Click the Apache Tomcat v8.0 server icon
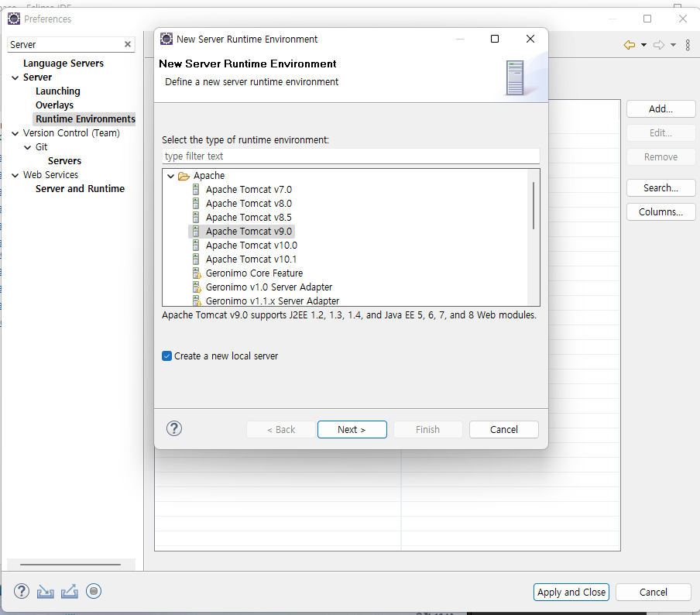This screenshot has width=700, height=615. (x=196, y=203)
